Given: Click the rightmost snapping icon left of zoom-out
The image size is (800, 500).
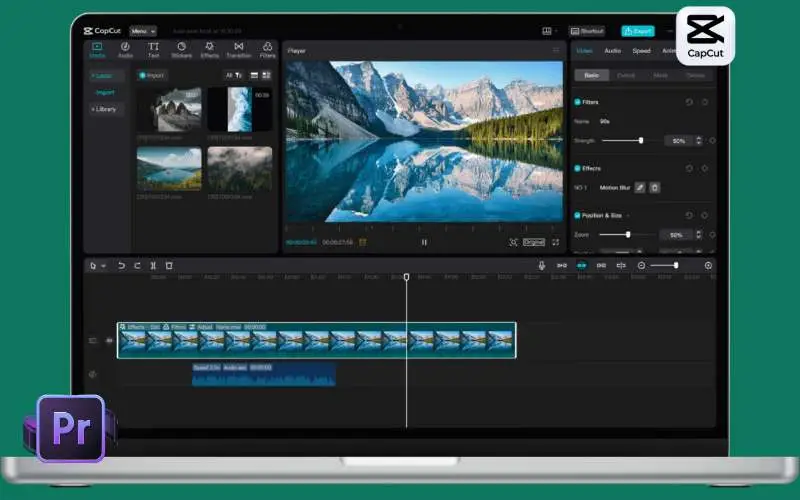Looking at the screenshot, I should 621,265.
